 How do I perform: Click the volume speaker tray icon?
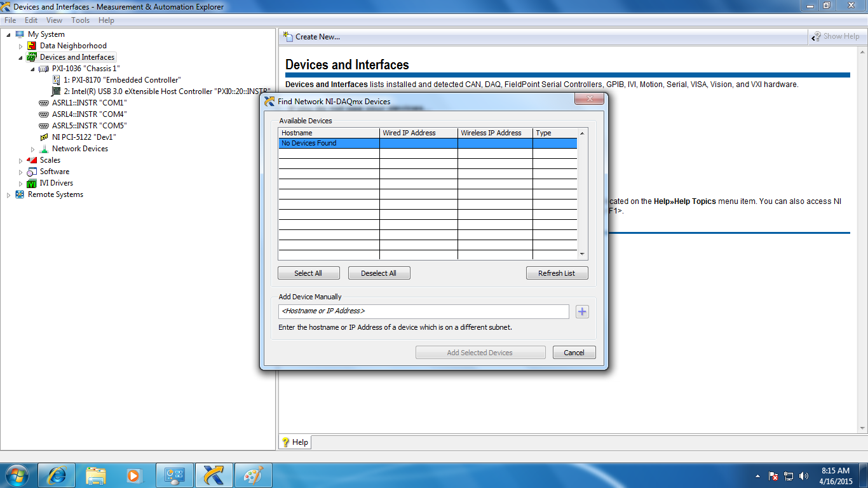[x=804, y=476]
